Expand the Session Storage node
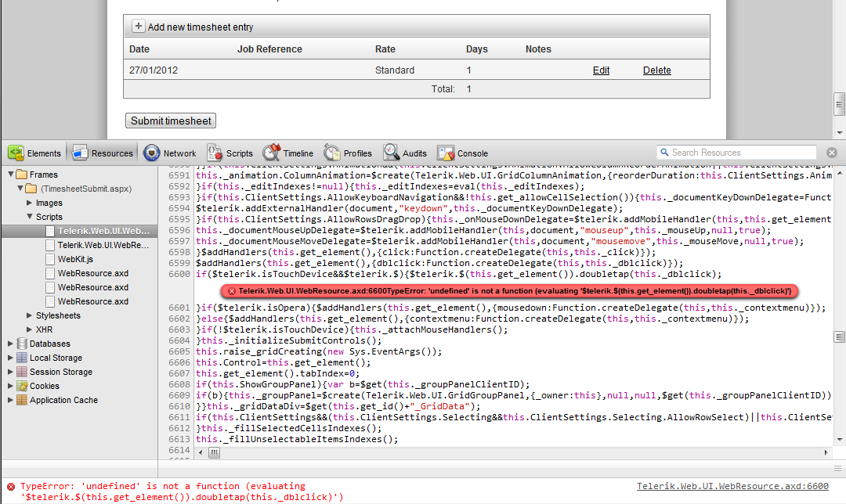846x504 pixels. click(10, 372)
